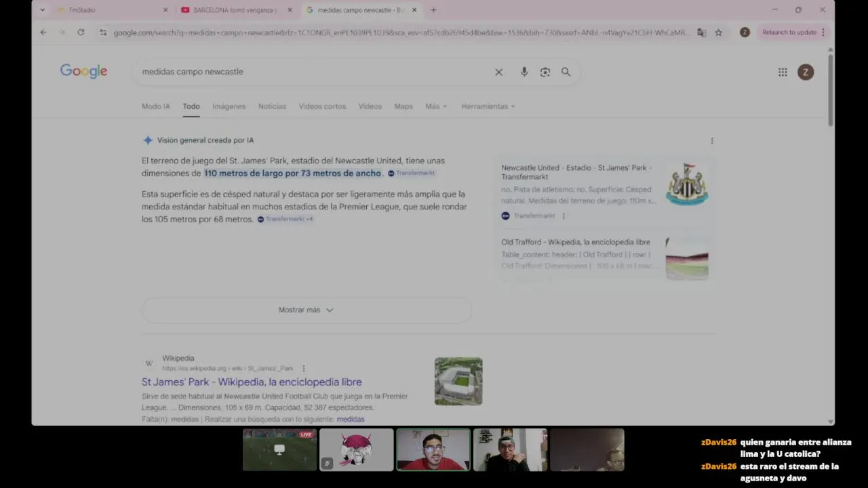Open the Google account avatar Z
Screen dimensions: 868x488
[806, 72]
